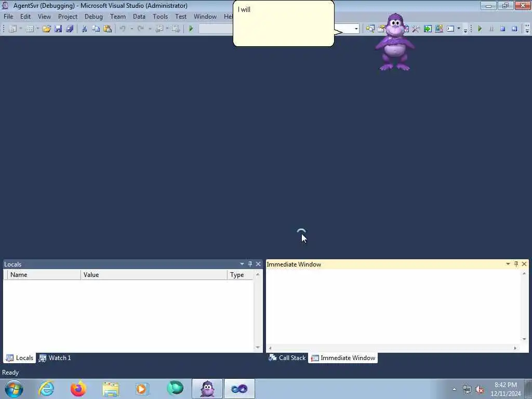Open the Immediate Window position dropdown
This screenshot has width=532, height=399.
[508, 264]
